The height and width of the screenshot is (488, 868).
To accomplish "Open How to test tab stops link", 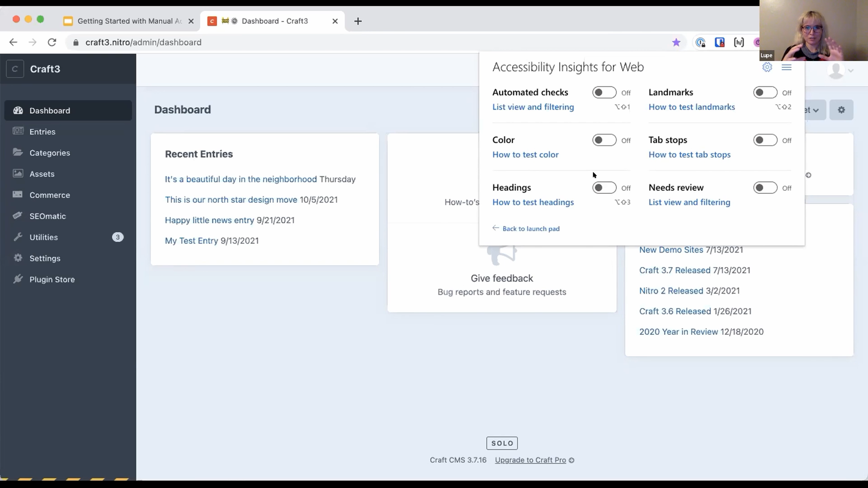I will click(689, 155).
